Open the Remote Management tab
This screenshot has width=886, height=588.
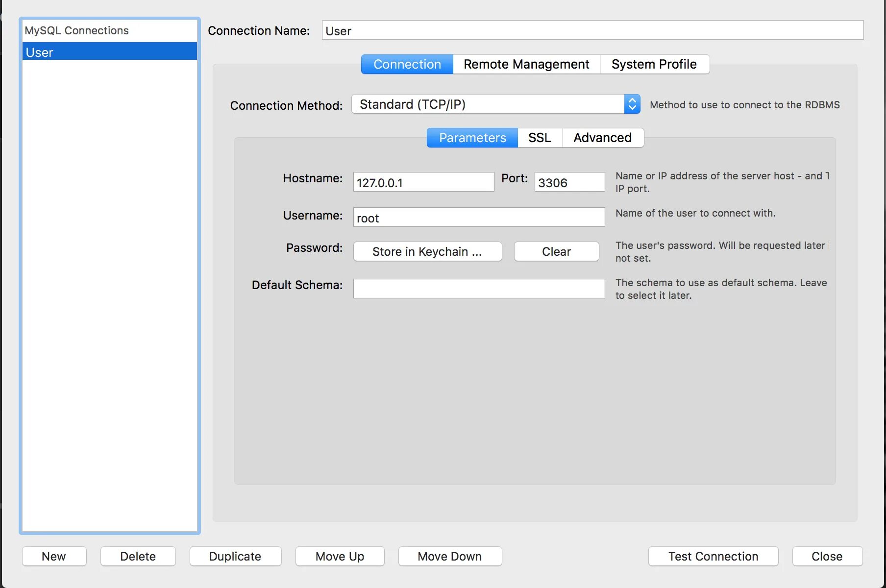pos(527,64)
